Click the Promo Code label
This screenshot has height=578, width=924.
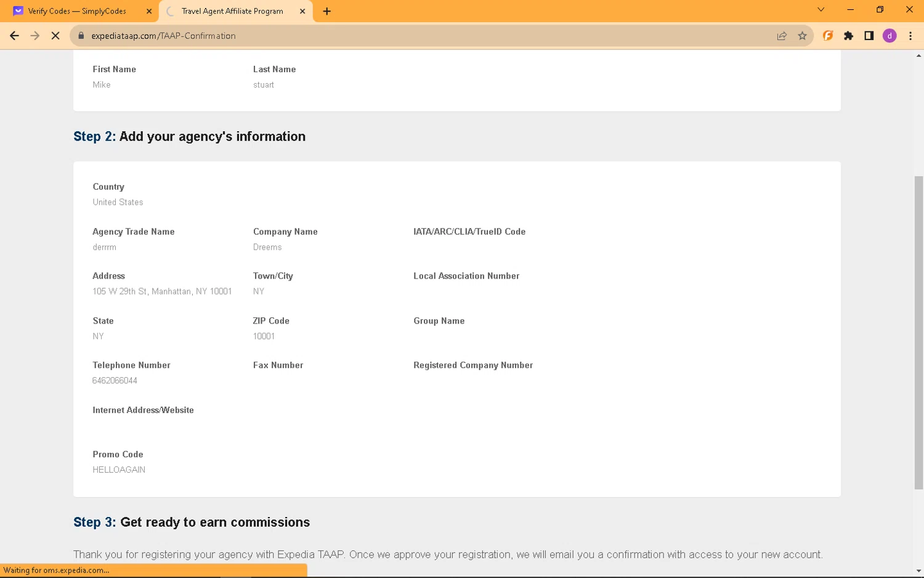tap(118, 455)
